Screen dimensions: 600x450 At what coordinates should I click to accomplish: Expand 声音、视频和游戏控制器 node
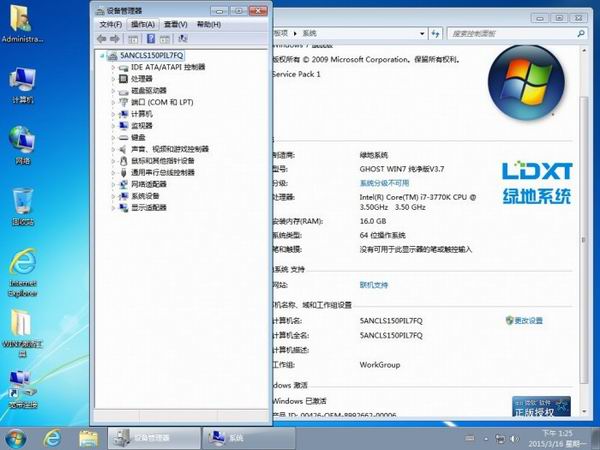coord(113,149)
